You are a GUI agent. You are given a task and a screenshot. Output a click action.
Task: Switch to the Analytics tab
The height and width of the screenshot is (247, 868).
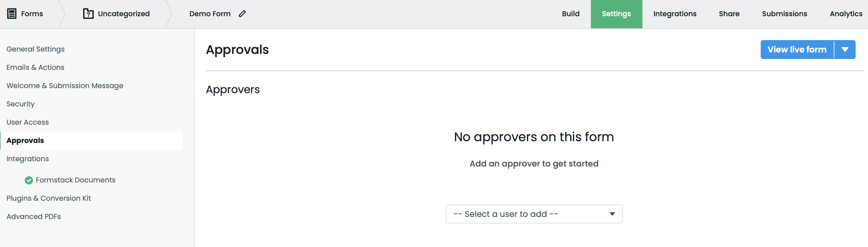[x=845, y=14]
